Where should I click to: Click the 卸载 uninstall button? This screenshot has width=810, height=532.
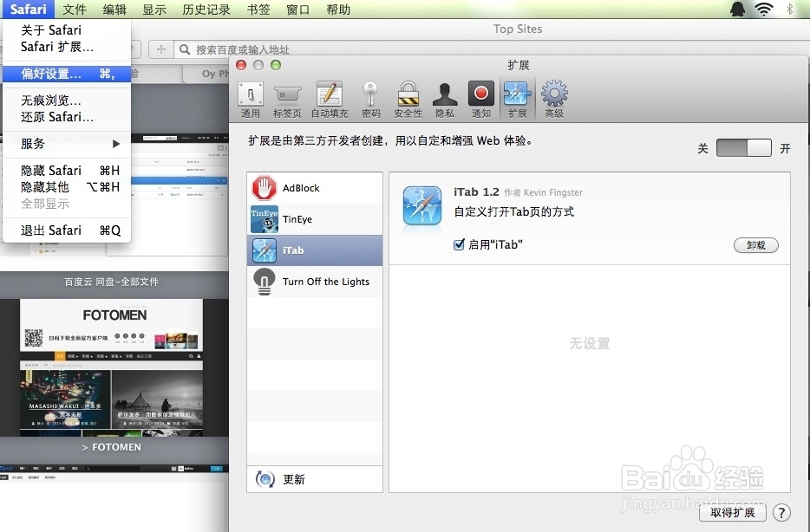pos(755,245)
